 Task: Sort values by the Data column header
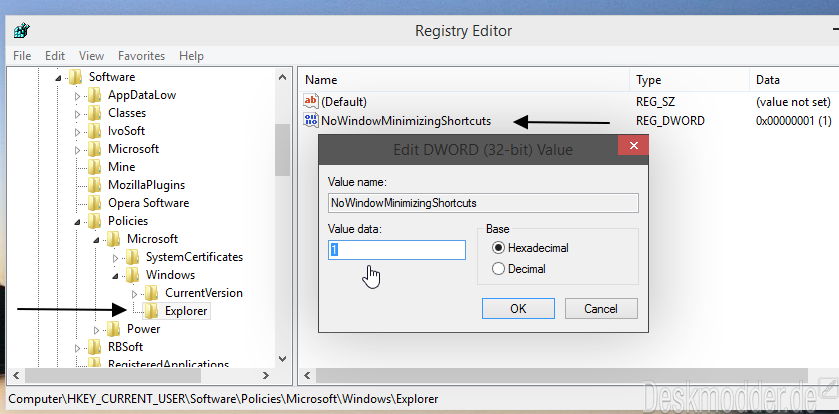(x=794, y=80)
